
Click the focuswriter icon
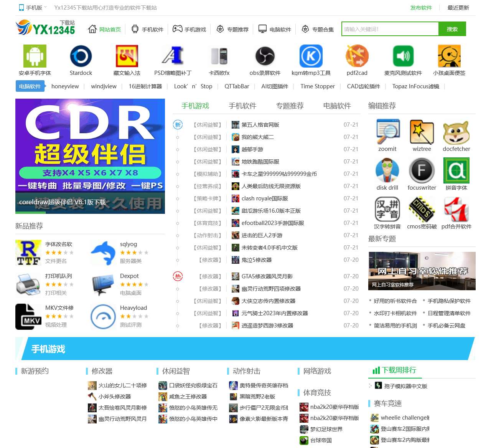tap(422, 170)
